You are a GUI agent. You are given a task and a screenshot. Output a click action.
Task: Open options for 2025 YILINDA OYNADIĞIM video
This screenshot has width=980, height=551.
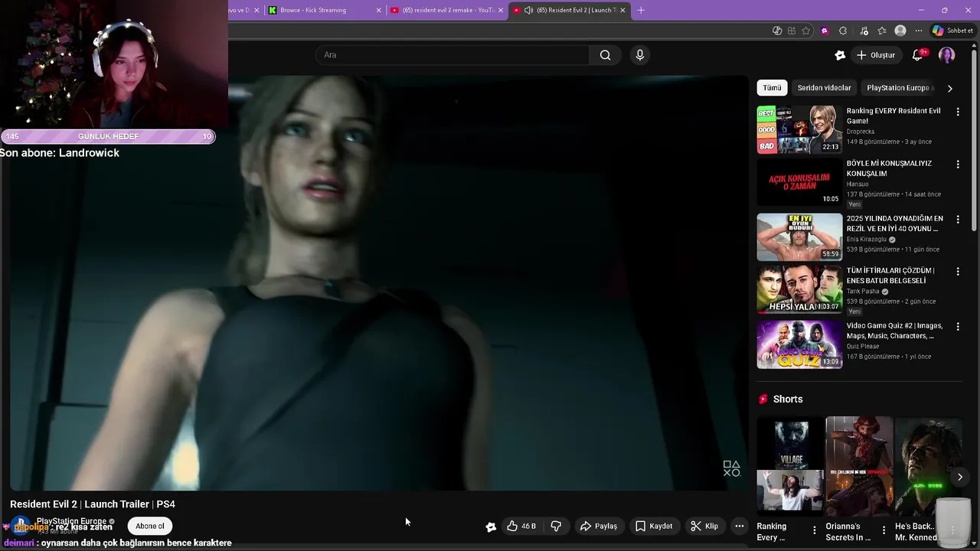(958, 220)
